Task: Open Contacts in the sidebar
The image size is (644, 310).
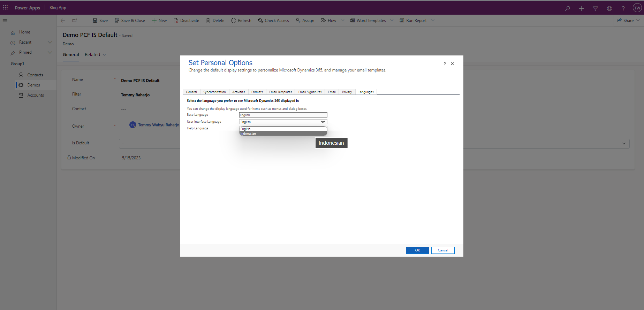Action: click(35, 75)
